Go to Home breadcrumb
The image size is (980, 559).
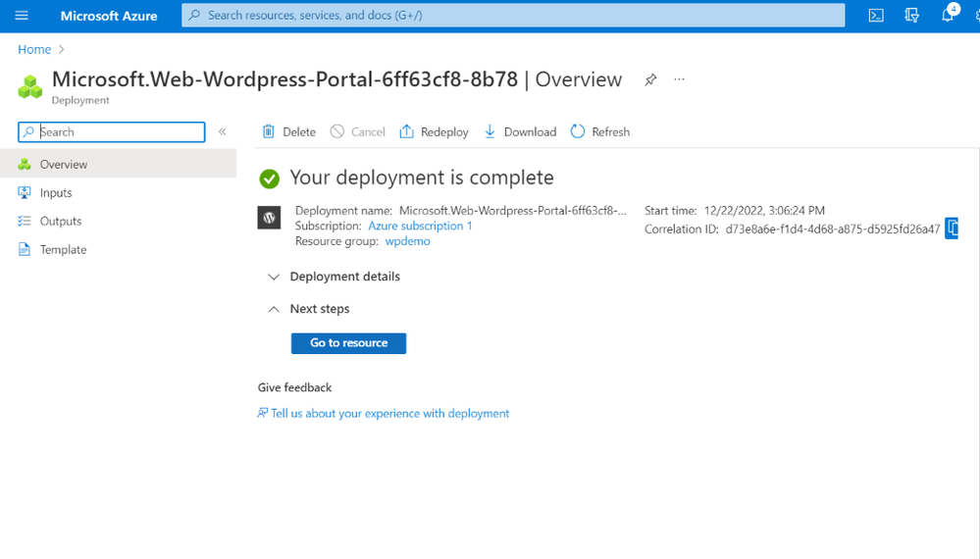(34, 49)
